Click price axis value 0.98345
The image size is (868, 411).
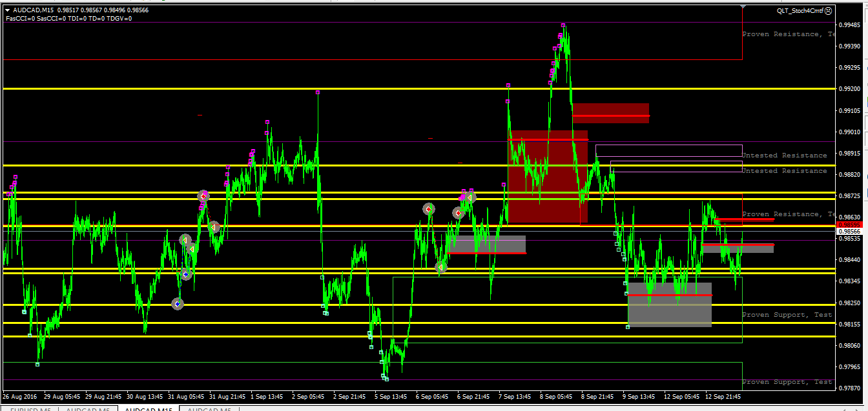(x=849, y=281)
